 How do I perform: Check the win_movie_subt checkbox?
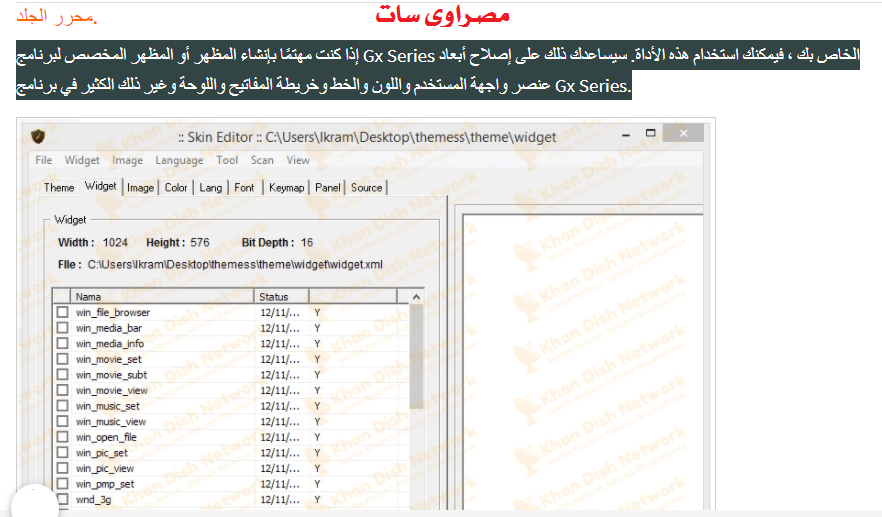coord(62,374)
